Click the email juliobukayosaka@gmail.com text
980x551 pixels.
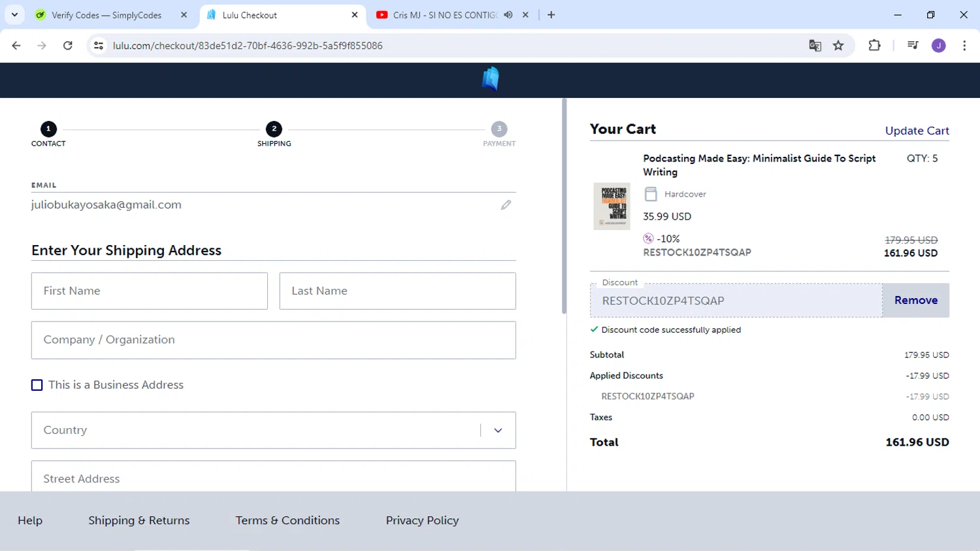click(x=106, y=205)
